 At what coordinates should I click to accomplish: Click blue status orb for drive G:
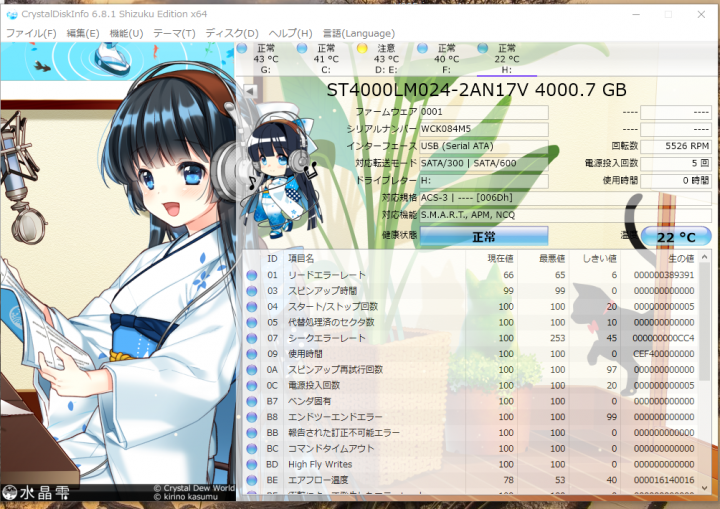(x=242, y=48)
